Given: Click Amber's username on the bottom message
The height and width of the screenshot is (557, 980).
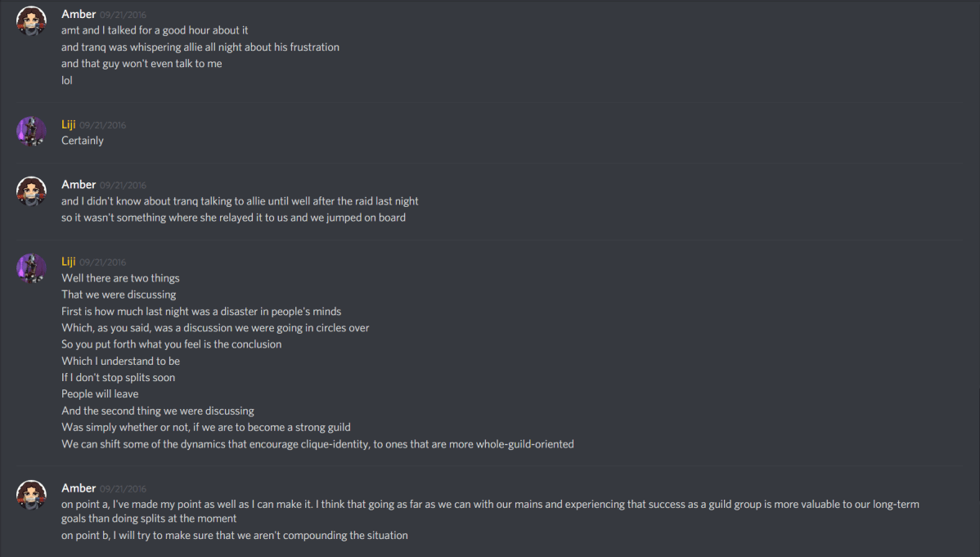Looking at the screenshot, I should tap(78, 487).
